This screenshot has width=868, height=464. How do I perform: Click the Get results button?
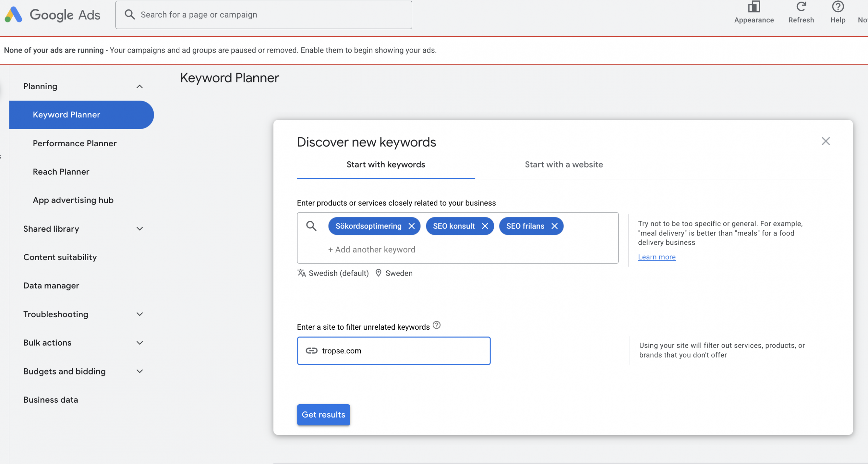pos(323,414)
